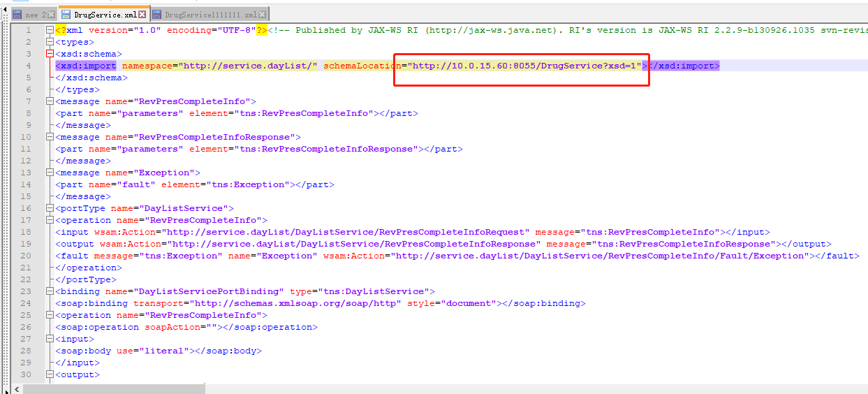Click the disk icon on DrugService1111111.xml tab
Viewport: 868px width, 394px height.
157,14
